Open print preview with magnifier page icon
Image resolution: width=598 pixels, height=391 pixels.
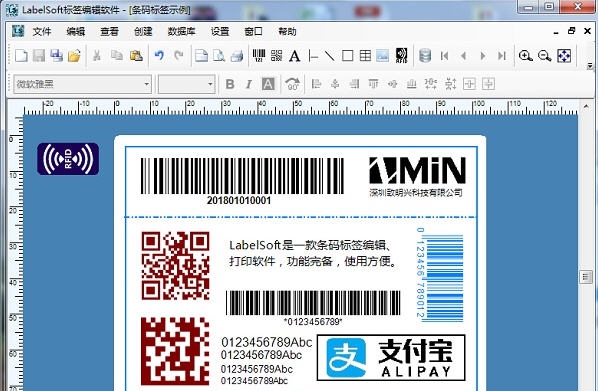pyautogui.click(x=219, y=56)
